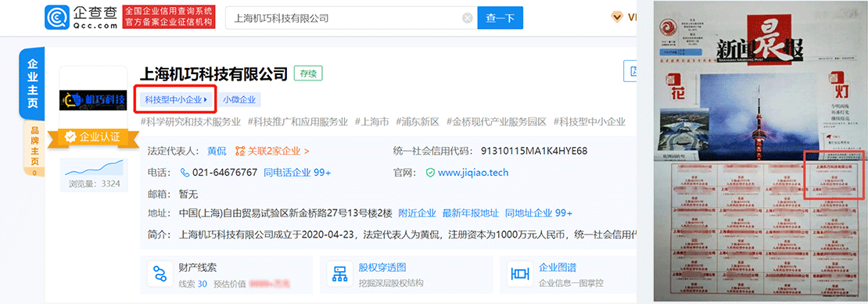Click the 附近企业 link

418,213
